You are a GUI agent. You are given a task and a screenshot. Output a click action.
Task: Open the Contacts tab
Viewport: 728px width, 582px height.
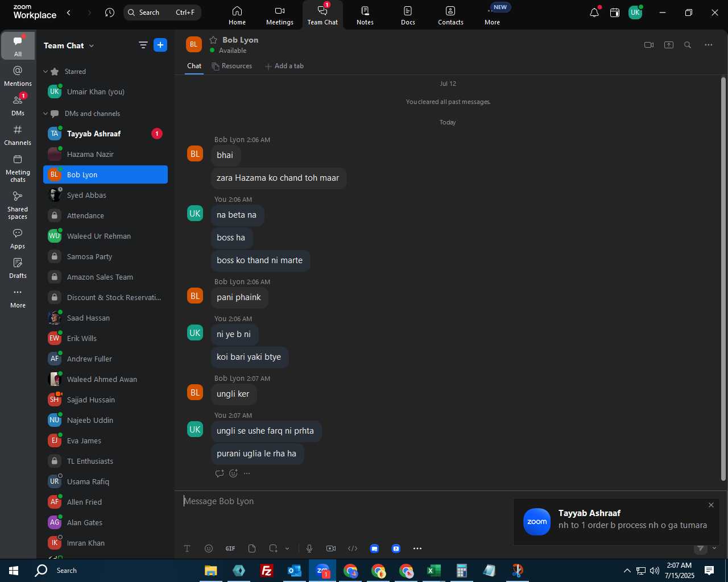pyautogui.click(x=450, y=15)
